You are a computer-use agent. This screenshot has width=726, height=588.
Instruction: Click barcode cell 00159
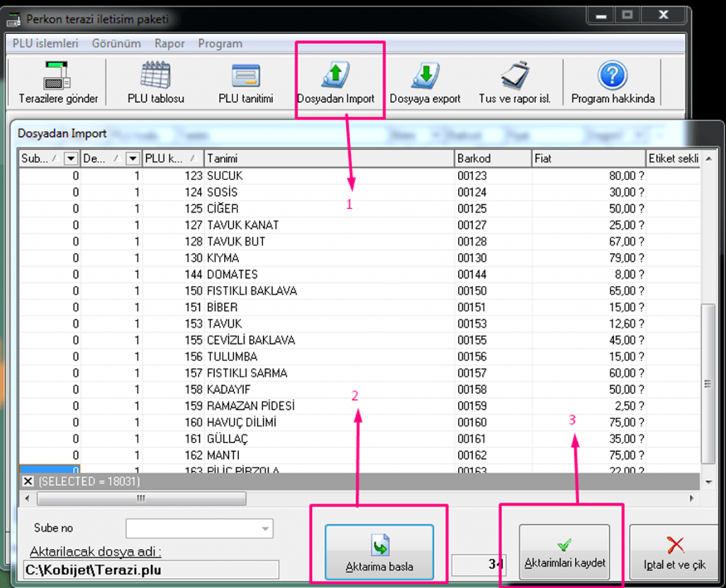[493, 406]
